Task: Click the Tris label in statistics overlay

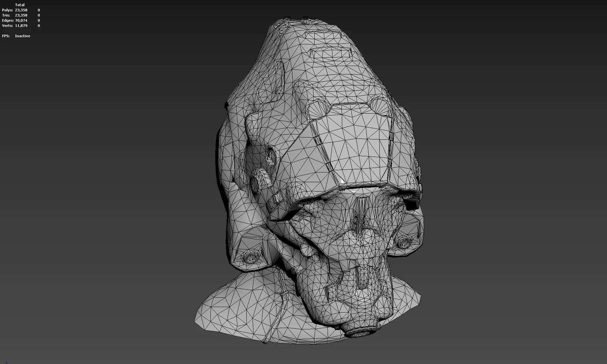Action: pos(6,15)
